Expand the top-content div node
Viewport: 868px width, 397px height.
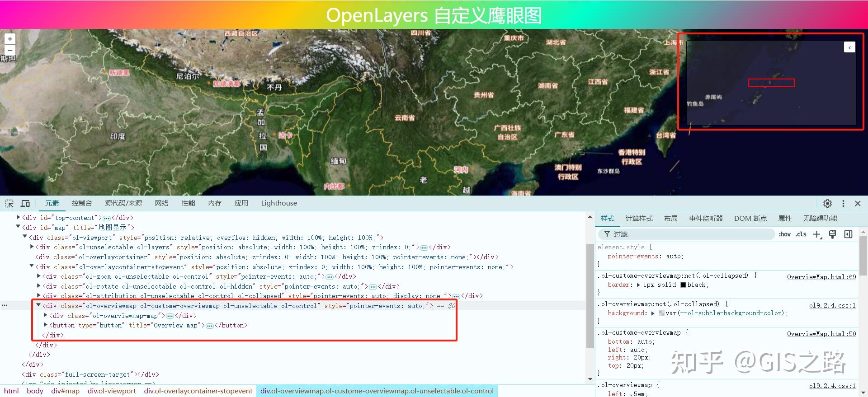click(18, 217)
